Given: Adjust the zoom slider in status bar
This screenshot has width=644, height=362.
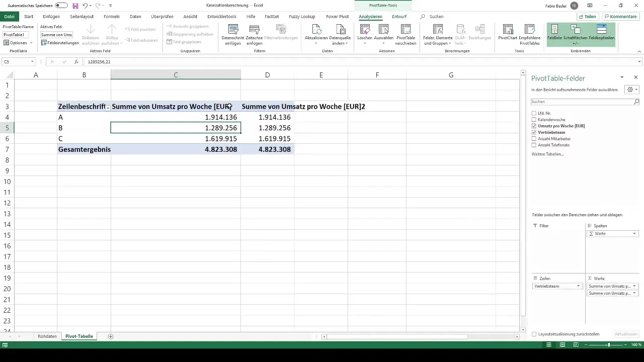Looking at the screenshot, I should tap(609, 345).
